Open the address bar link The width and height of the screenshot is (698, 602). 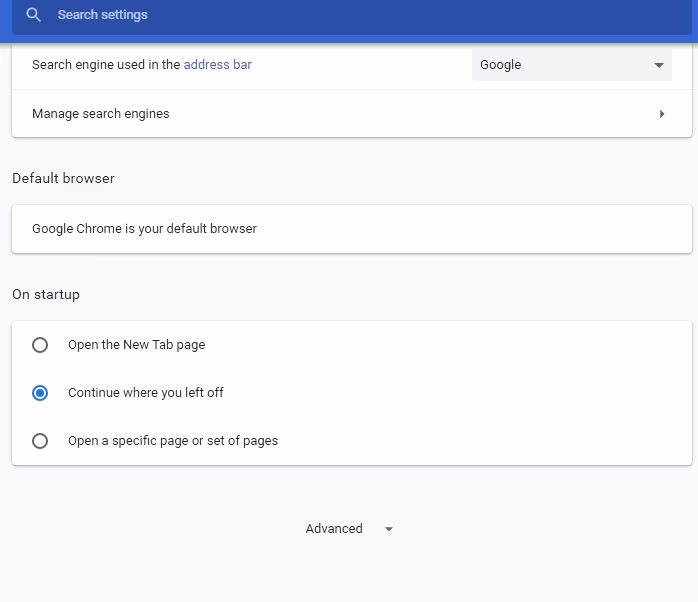pyautogui.click(x=217, y=65)
